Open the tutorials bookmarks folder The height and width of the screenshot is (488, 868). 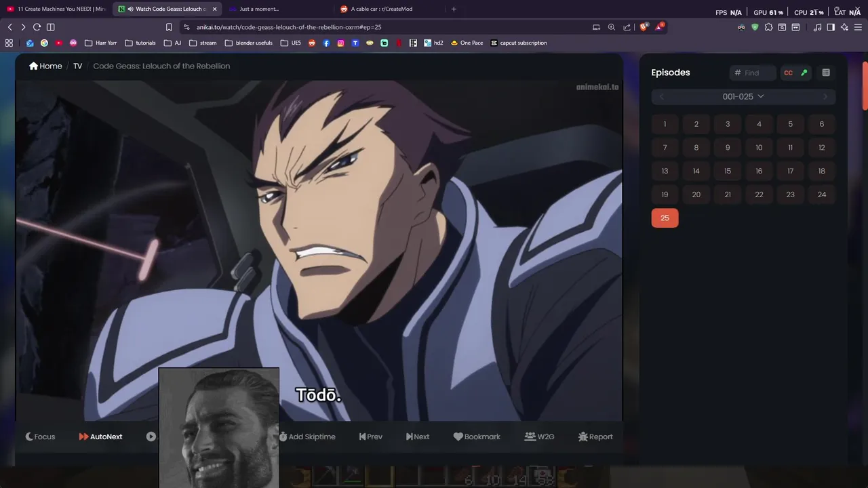140,43
